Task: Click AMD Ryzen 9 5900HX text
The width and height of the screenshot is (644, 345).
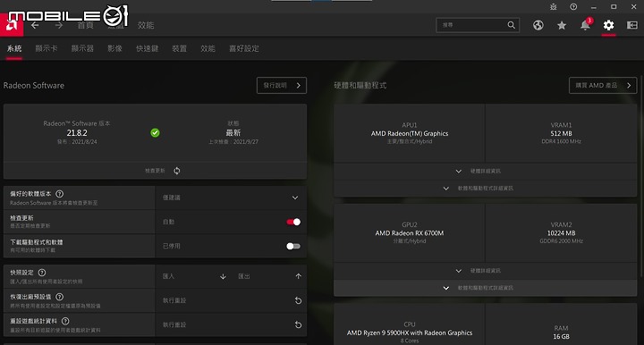Action: pos(410,332)
